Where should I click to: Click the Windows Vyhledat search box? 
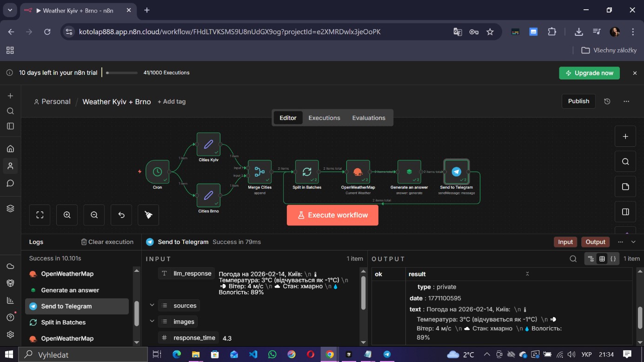83,355
